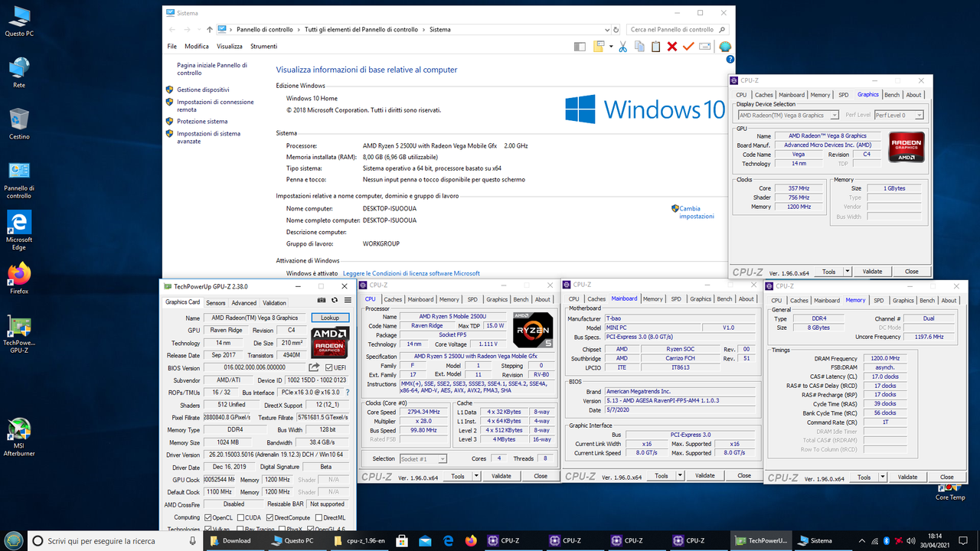This screenshot has height=551, width=980.
Task: Toggle the DirectML checkbox in GPU-Z
Action: click(318, 517)
